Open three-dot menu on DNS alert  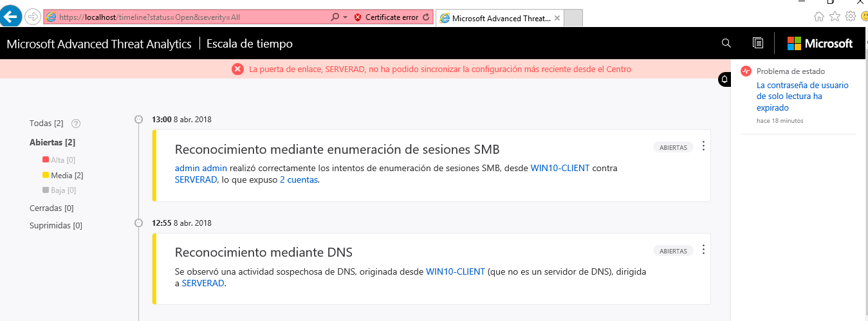(x=703, y=250)
